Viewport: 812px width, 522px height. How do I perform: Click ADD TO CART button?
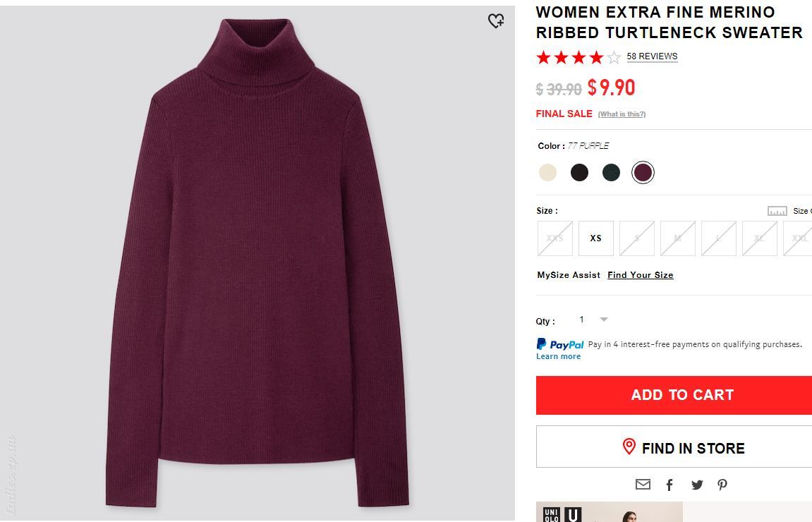click(x=674, y=395)
